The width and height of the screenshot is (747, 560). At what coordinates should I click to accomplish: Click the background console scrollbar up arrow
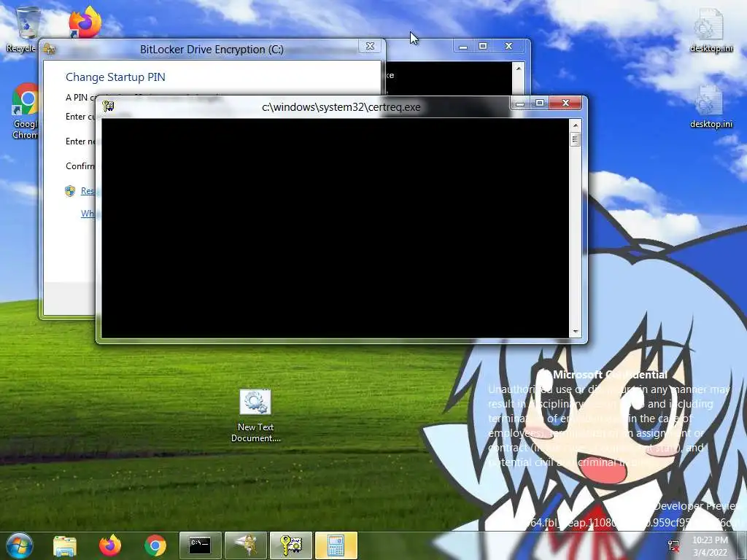click(519, 69)
